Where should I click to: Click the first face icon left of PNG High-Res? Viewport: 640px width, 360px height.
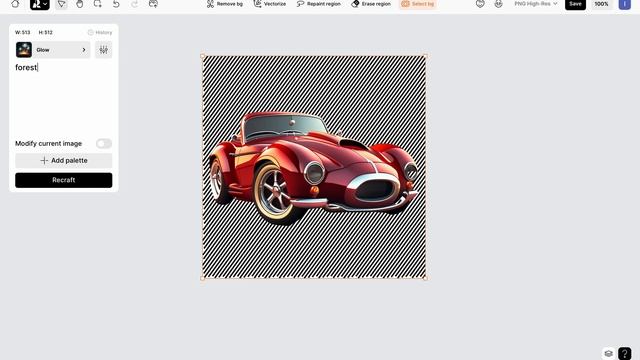coord(480,4)
